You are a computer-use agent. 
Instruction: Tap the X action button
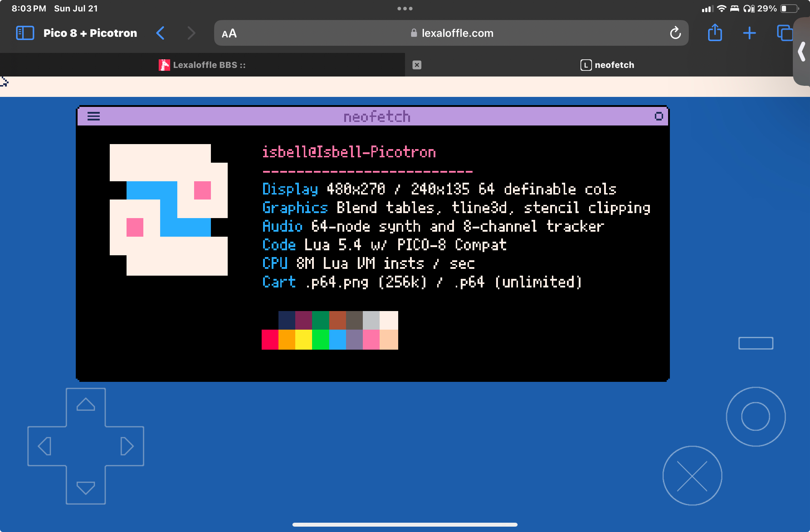[692, 476]
